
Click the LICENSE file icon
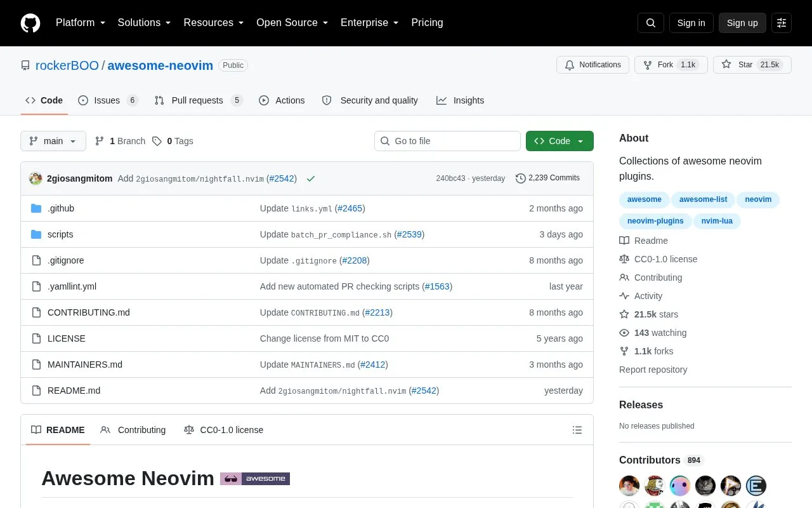[36, 338]
